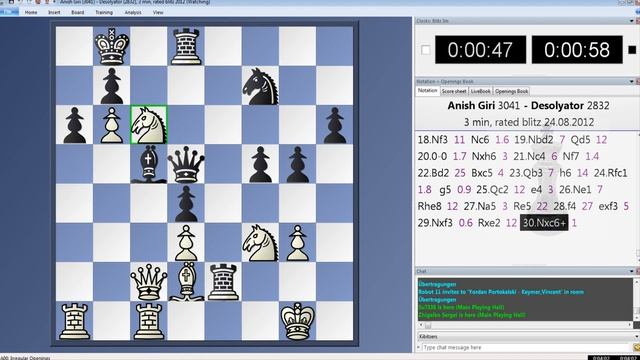Select the white knight on f3

[x=260, y=242]
